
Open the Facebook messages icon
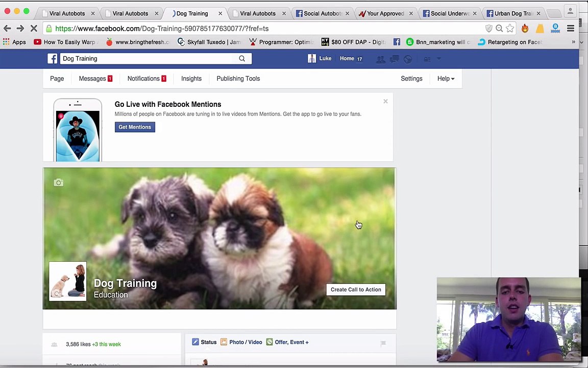pyautogui.click(x=394, y=59)
